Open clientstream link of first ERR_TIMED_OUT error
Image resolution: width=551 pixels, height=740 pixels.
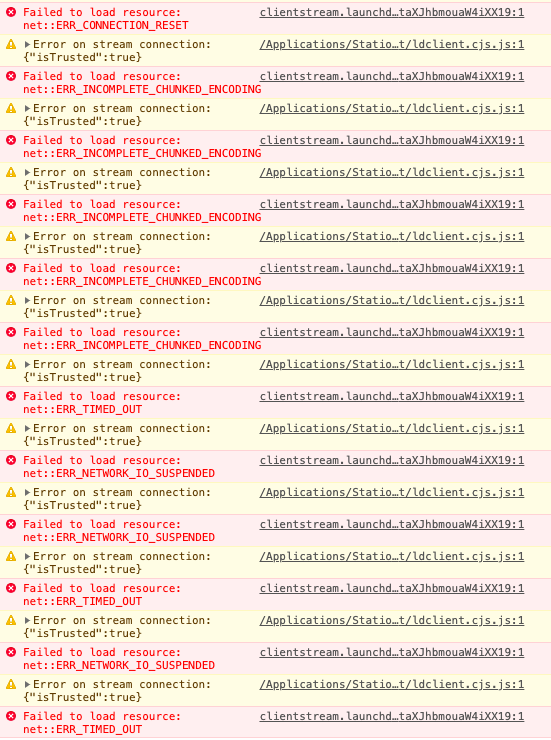[392, 396]
